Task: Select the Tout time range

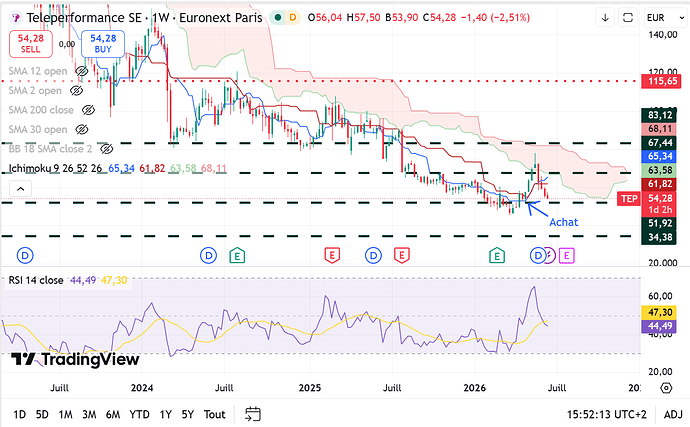Action: click(214, 414)
